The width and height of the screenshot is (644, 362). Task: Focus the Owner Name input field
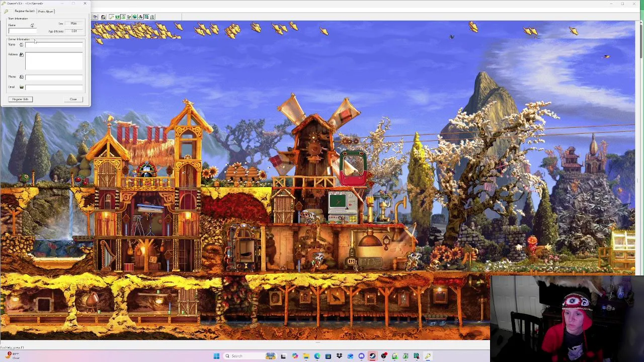point(54,45)
